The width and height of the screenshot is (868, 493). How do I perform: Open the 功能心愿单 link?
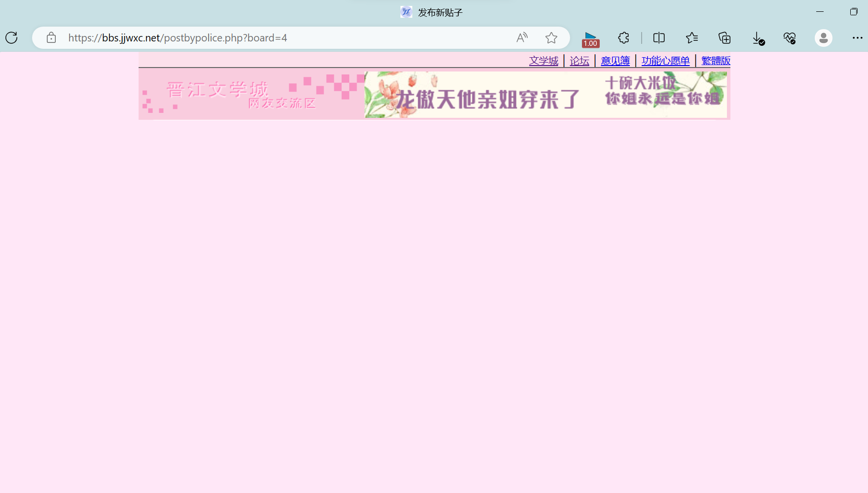(666, 61)
